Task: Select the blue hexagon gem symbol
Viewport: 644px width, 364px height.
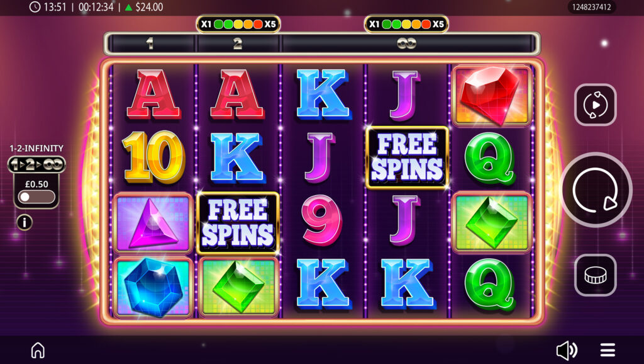Action: tap(153, 287)
